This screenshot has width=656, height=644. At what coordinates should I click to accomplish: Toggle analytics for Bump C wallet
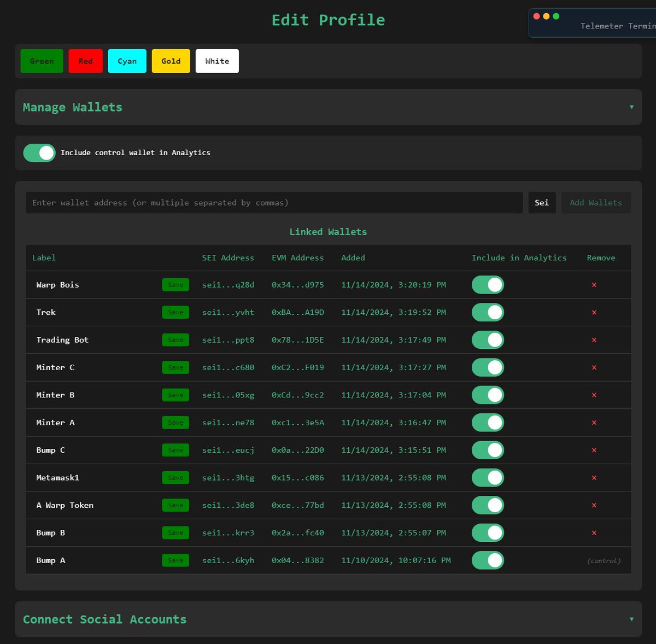[488, 450]
